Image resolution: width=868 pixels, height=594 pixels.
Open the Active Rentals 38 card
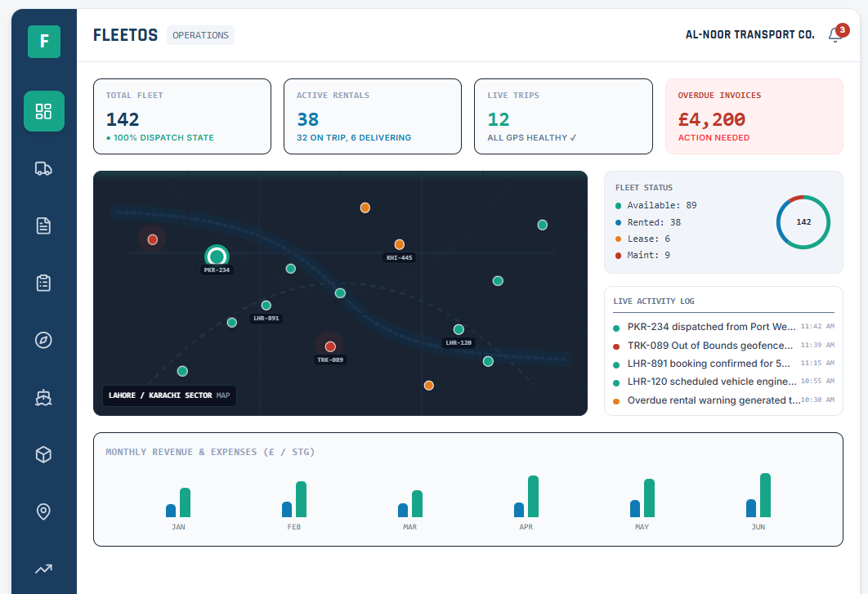[x=373, y=116]
